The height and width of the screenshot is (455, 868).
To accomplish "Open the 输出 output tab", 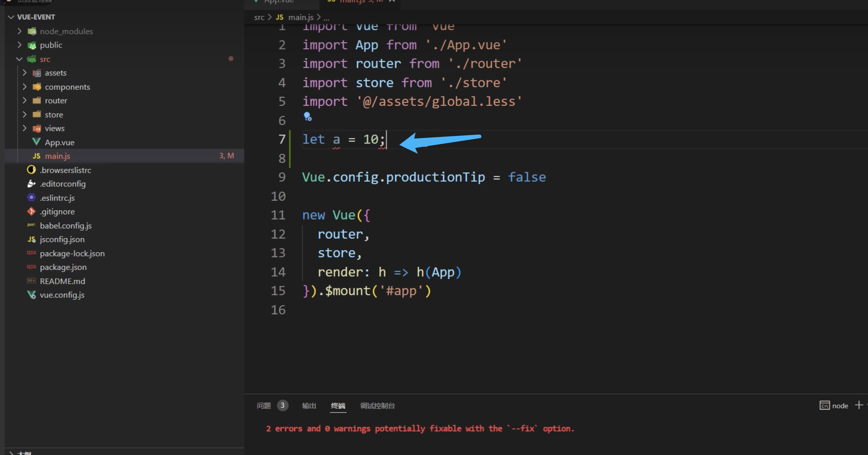I will [309, 406].
